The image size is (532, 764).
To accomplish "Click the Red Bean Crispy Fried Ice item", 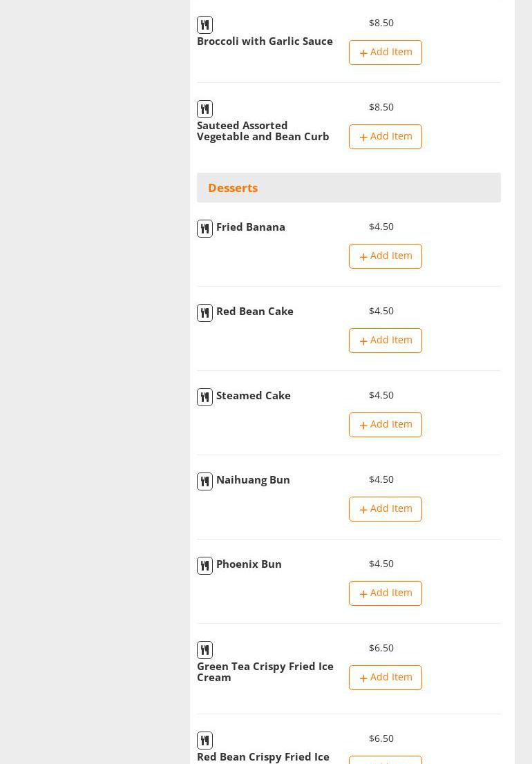I will click(x=263, y=757).
